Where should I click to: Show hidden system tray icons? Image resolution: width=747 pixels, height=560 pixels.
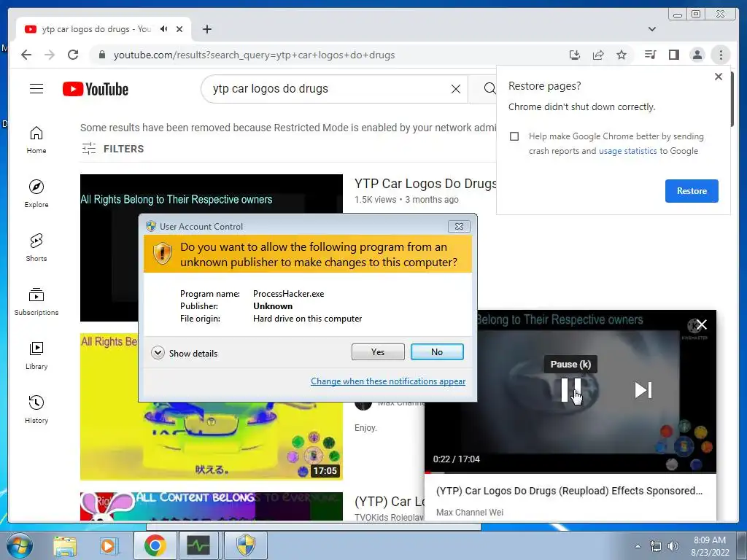click(x=638, y=546)
